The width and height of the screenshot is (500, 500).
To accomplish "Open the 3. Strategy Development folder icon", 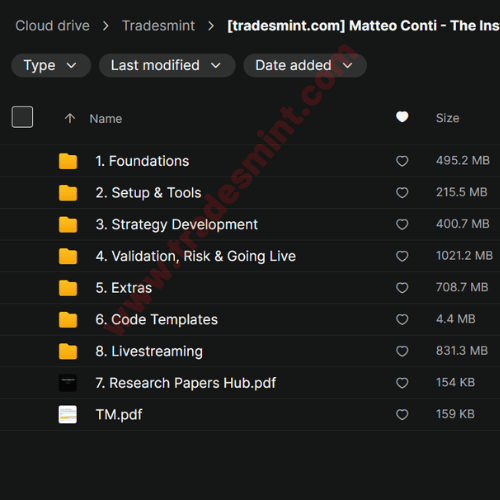I will pos(68,225).
